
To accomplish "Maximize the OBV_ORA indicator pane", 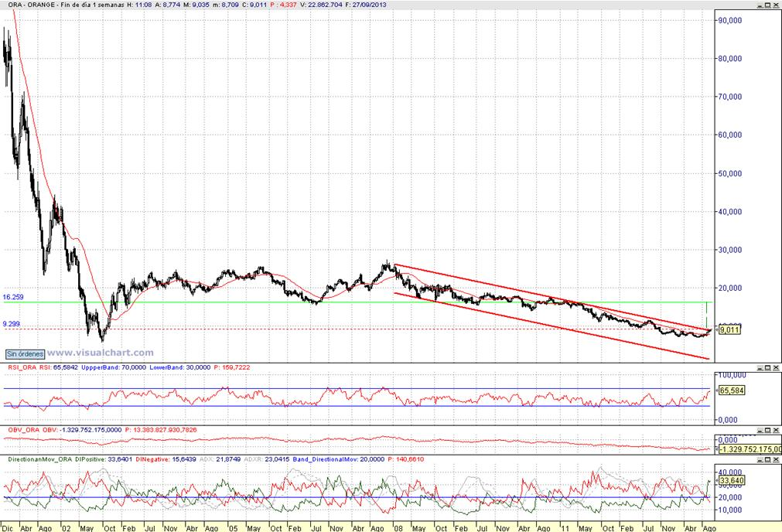I will point(768,430).
